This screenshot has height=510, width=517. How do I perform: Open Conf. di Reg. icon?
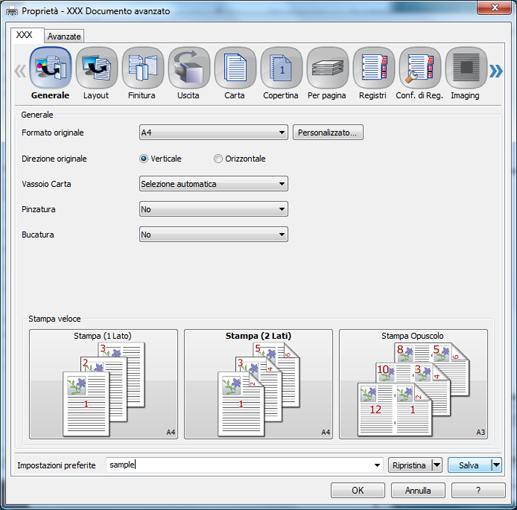(x=420, y=68)
